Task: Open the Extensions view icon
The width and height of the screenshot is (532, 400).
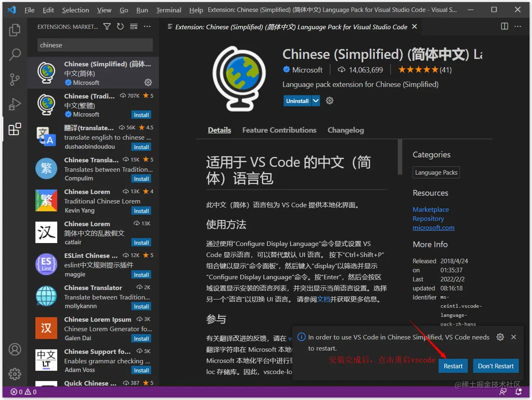Action: 15,129
